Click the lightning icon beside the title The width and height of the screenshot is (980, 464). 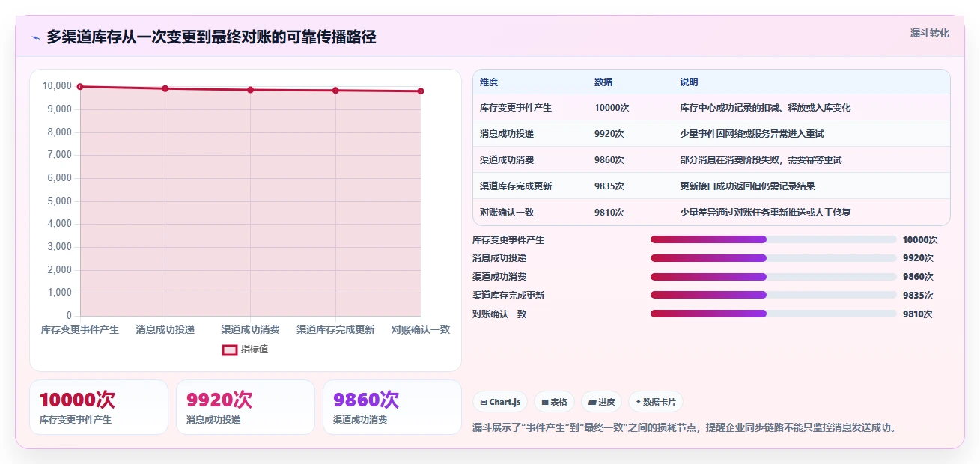[35, 37]
